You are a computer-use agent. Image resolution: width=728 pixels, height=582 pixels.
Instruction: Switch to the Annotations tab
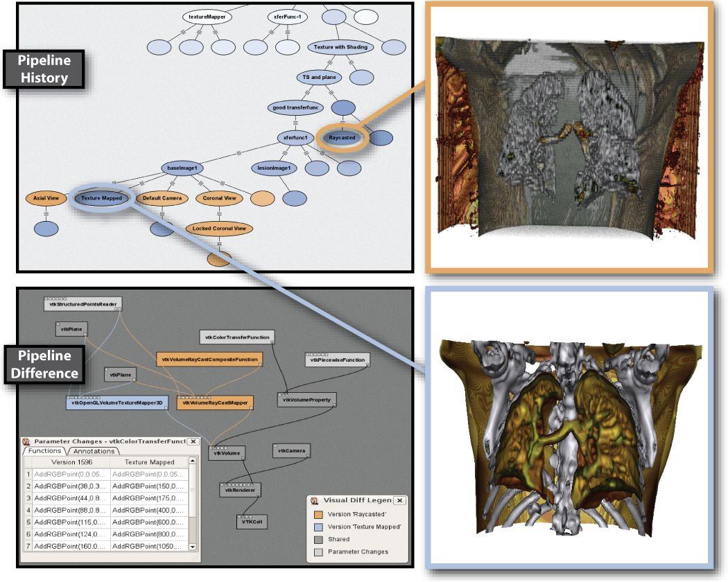(x=94, y=451)
